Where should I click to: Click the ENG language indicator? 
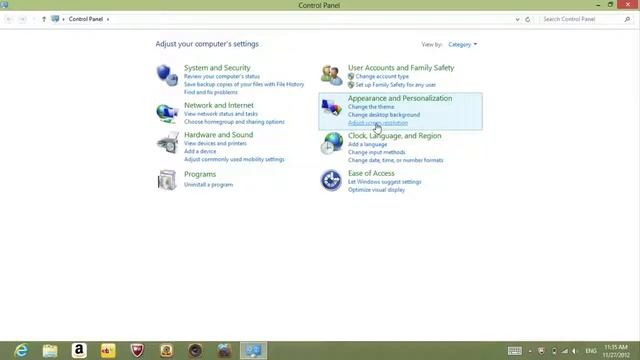coord(591,351)
